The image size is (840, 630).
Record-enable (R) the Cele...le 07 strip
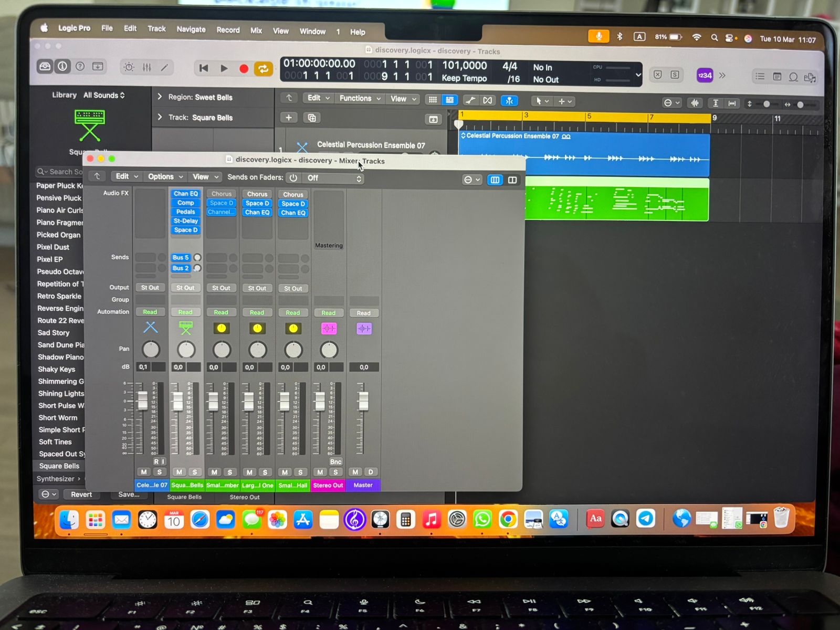pos(156,461)
